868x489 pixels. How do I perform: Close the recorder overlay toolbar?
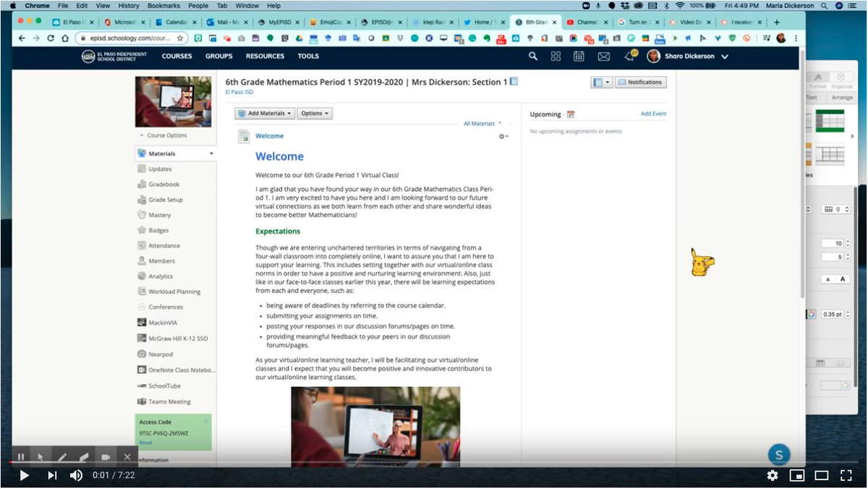tap(127, 456)
